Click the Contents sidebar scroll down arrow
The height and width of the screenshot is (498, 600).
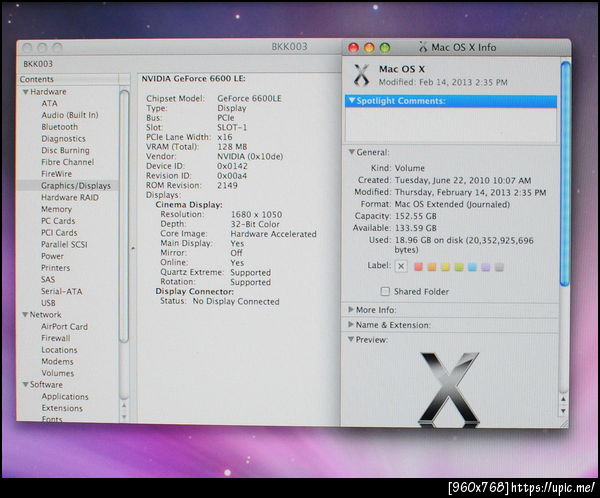(x=124, y=416)
